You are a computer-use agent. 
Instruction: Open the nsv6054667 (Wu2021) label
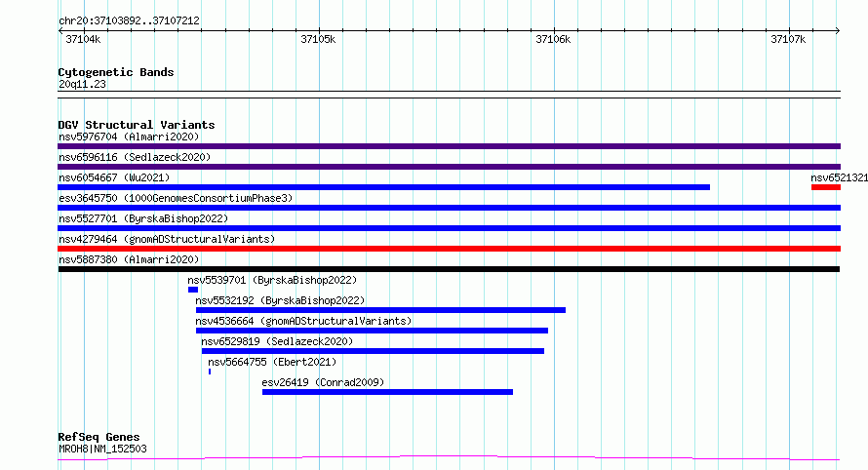pos(114,177)
